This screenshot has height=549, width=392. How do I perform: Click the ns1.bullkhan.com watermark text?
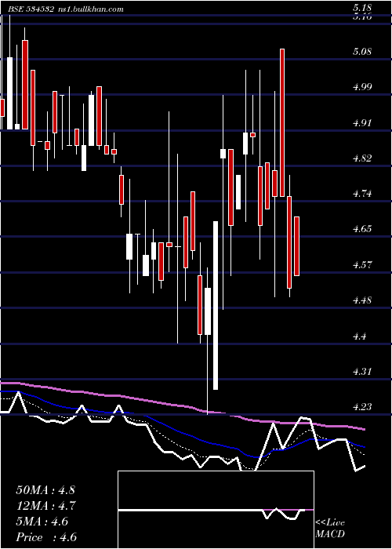tap(89, 9)
